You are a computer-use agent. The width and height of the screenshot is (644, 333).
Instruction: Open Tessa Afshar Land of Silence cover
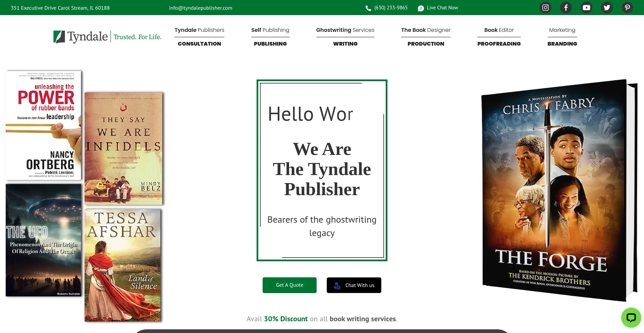point(123,265)
